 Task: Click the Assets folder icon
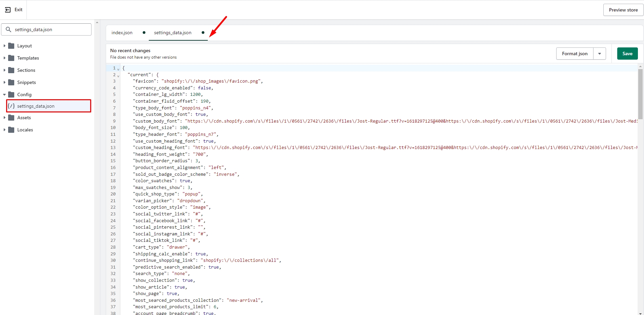(x=11, y=118)
